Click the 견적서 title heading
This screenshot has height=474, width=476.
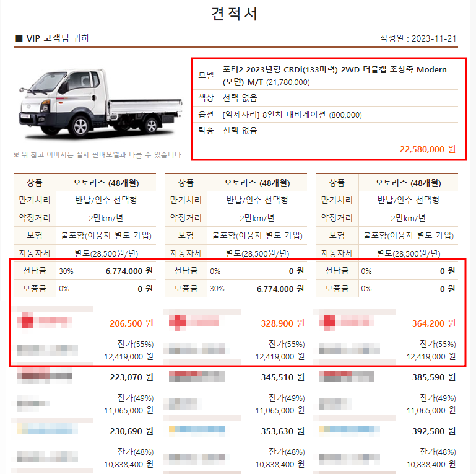[x=235, y=14]
